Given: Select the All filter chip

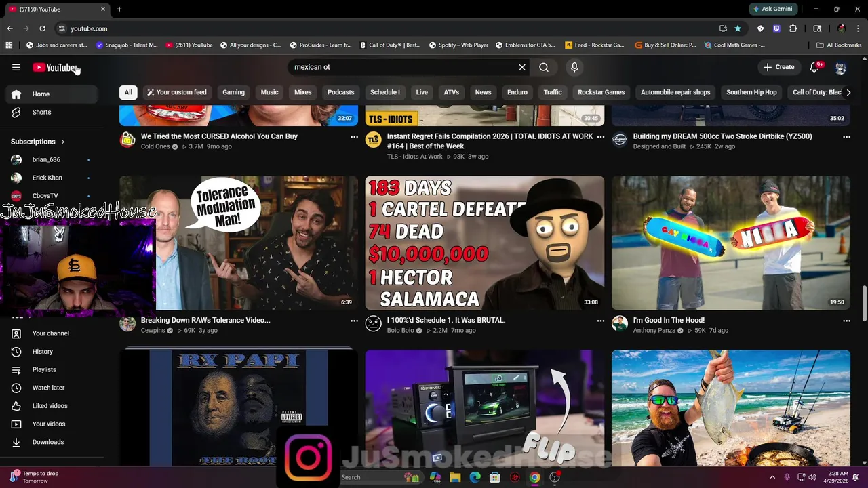Looking at the screenshot, I should coord(128,92).
